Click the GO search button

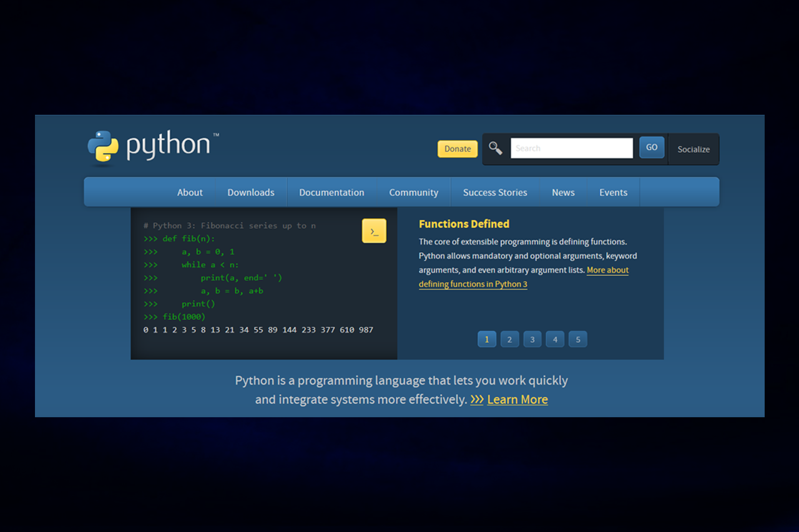click(652, 148)
